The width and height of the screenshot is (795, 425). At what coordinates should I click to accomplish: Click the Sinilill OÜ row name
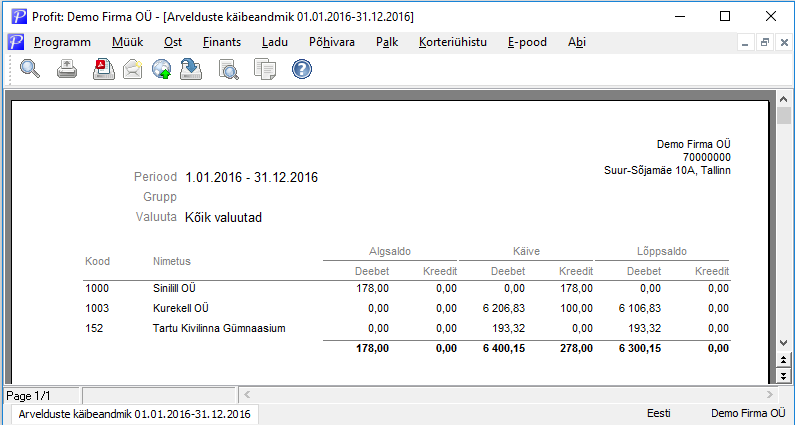click(x=174, y=288)
